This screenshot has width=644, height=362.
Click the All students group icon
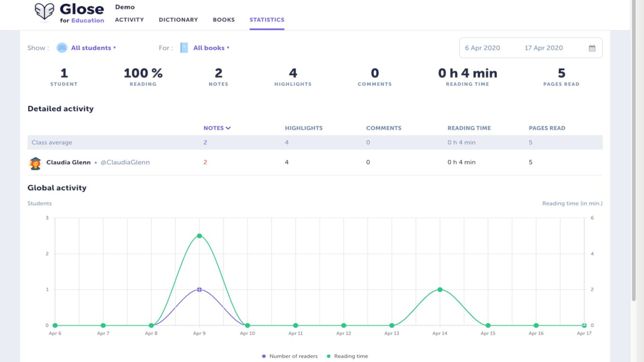(x=62, y=48)
